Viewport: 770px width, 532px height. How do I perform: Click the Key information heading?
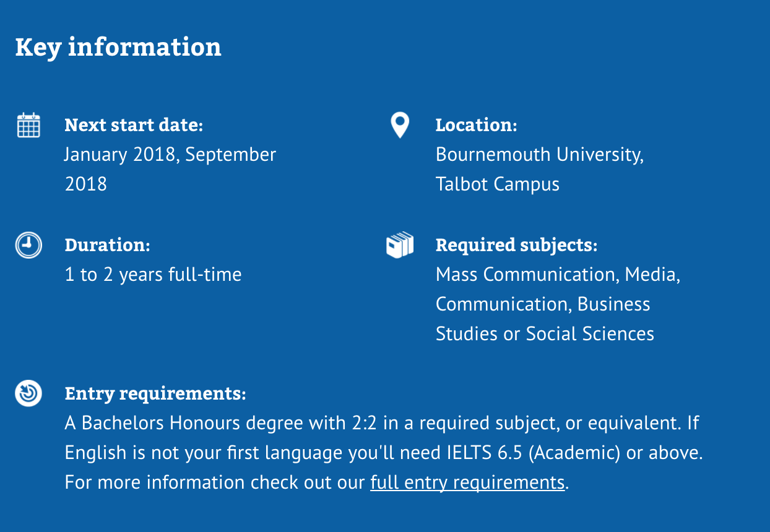[118, 48]
